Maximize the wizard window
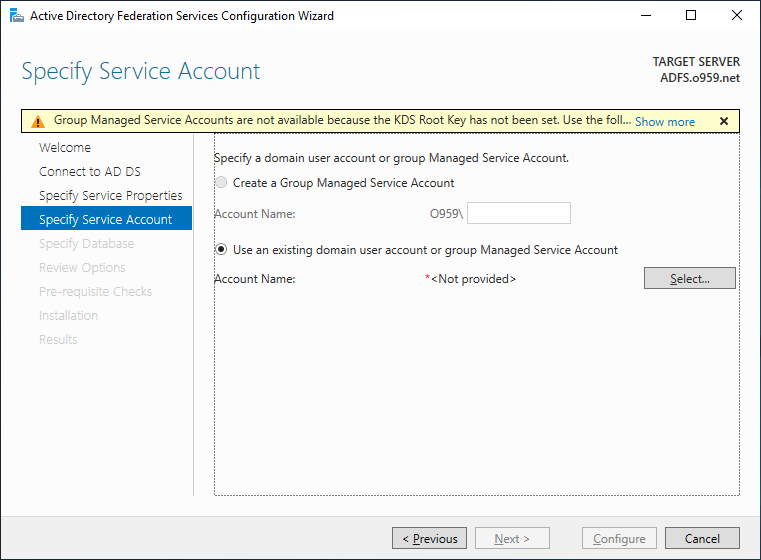The width and height of the screenshot is (761, 560). click(691, 16)
